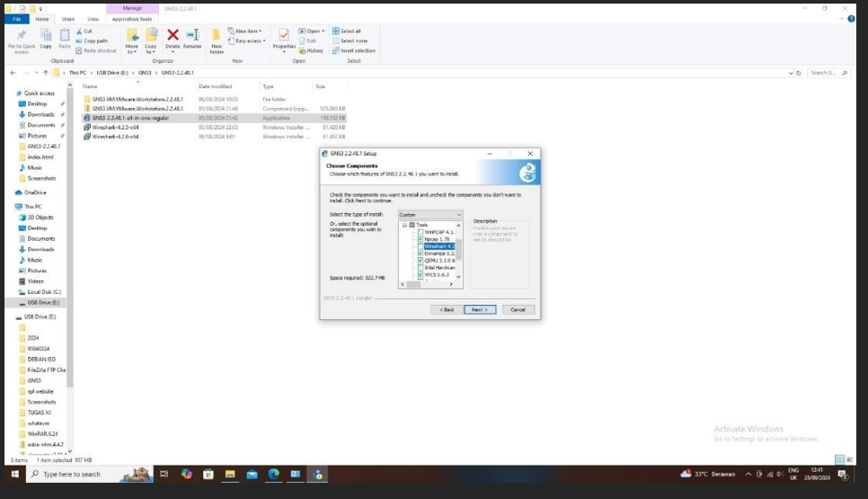Choose Cut in the Clipboard group
This screenshot has height=499, width=868.
(x=84, y=31)
